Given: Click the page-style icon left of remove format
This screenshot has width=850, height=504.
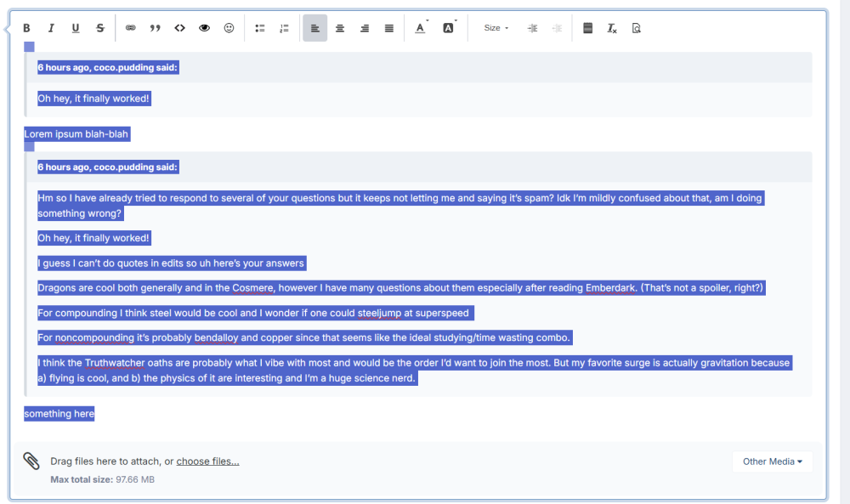Looking at the screenshot, I should click(587, 28).
